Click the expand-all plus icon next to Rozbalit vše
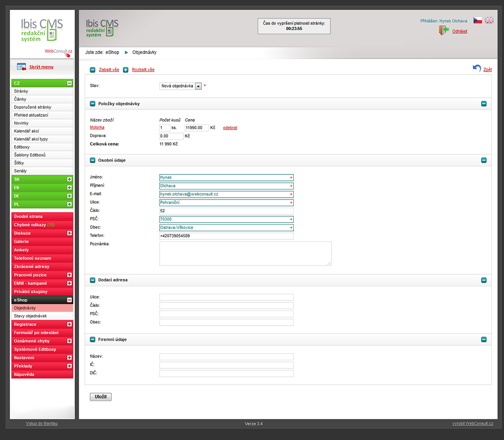Screen dimensions: 504x440 (125, 70)
